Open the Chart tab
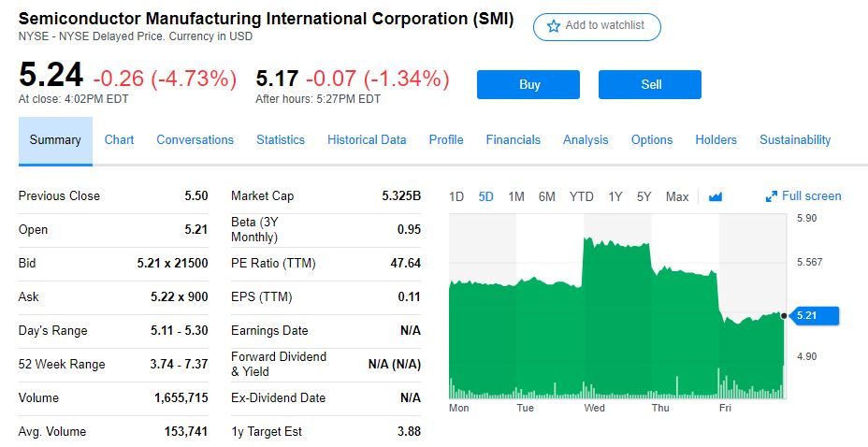 pos(119,140)
